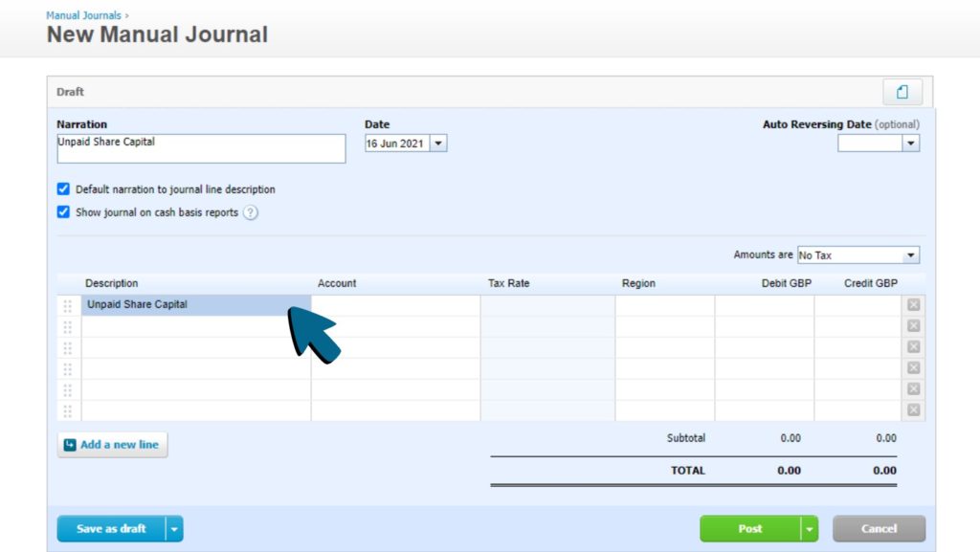
Task: Toggle Show journal on cash basis reports
Action: (63, 211)
